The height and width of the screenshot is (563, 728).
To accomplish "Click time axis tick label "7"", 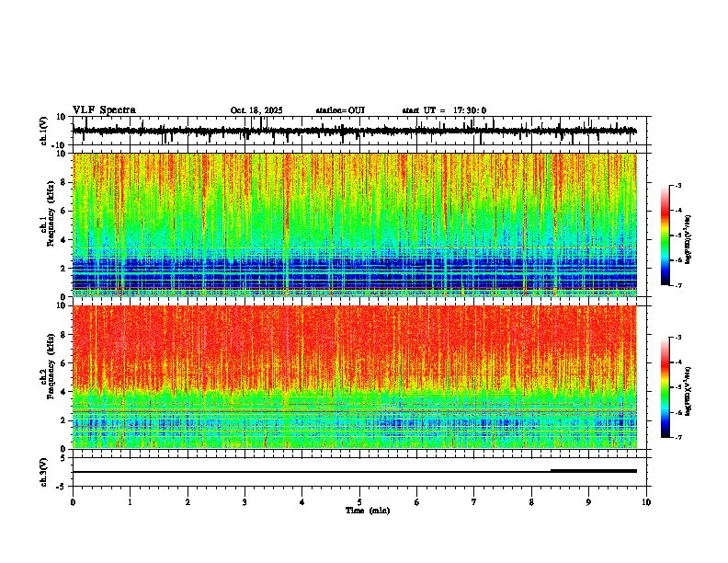I will coord(474,502).
